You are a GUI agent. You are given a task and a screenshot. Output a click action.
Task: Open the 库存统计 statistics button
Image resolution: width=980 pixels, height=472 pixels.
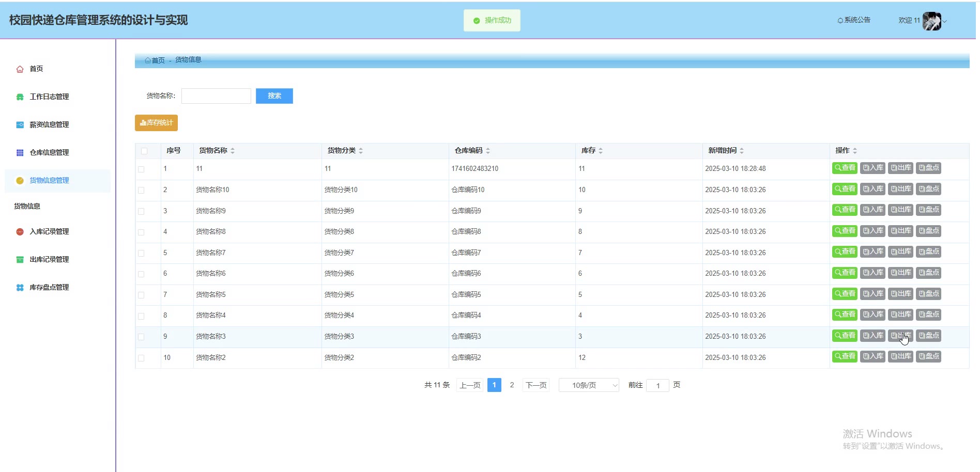156,123
